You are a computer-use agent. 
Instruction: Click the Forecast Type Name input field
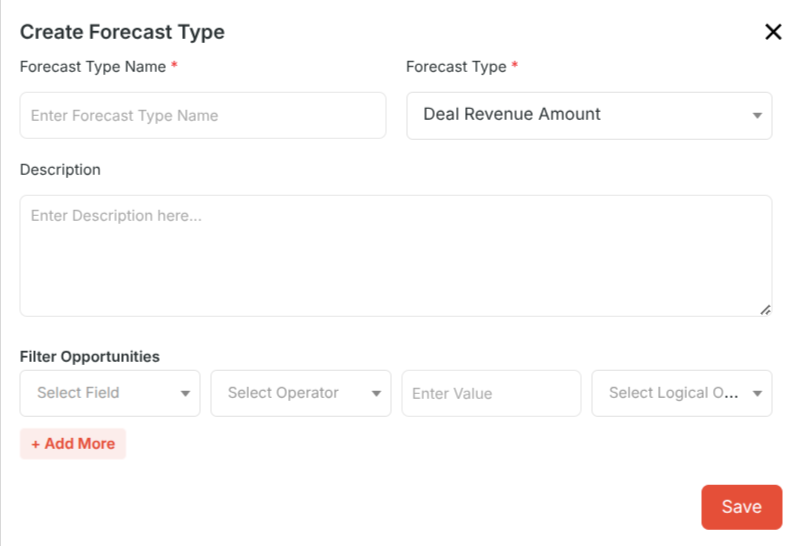pyautogui.click(x=203, y=115)
